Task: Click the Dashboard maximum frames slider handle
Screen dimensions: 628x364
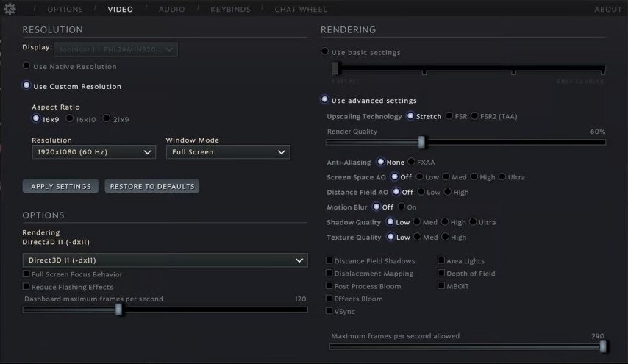Action: [x=118, y=310]
